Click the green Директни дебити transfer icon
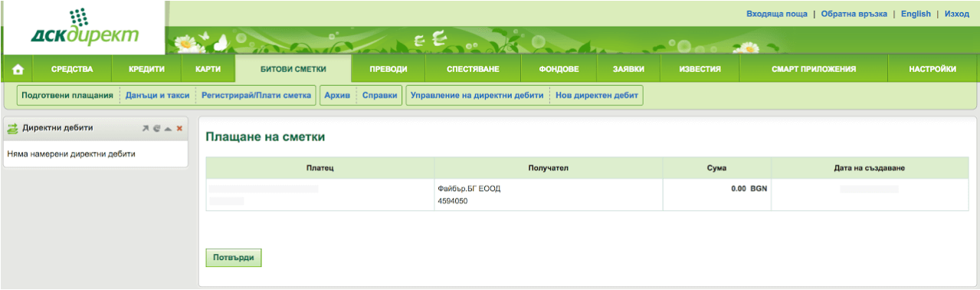Image resolution: width=980 pixels, height=290 pixels. click(12, 129)
